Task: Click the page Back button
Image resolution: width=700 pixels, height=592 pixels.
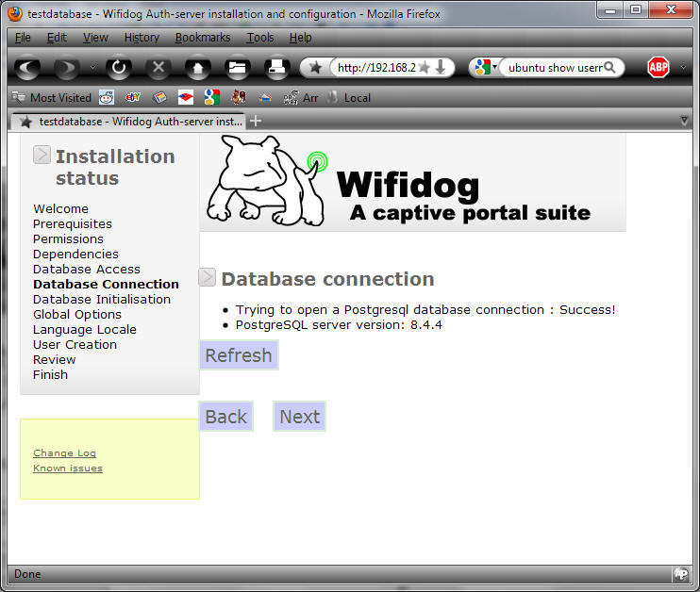Action: coord(225,417)
